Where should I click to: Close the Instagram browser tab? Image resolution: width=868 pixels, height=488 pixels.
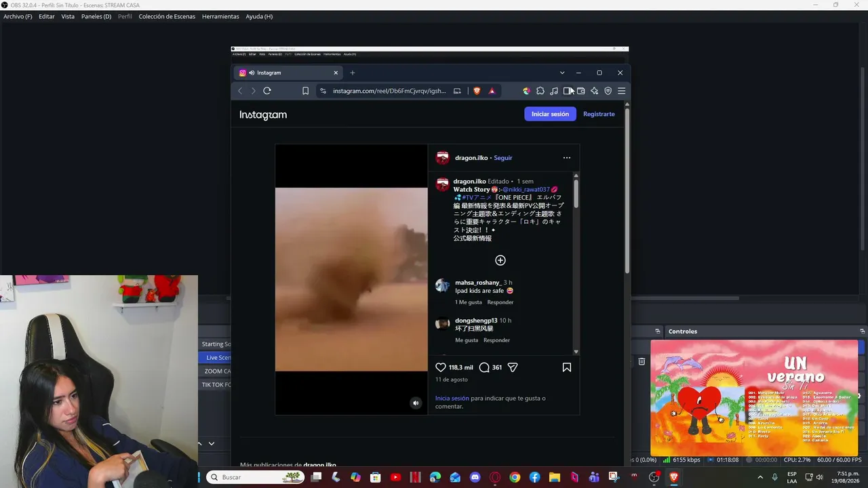[x=336, y=73]
